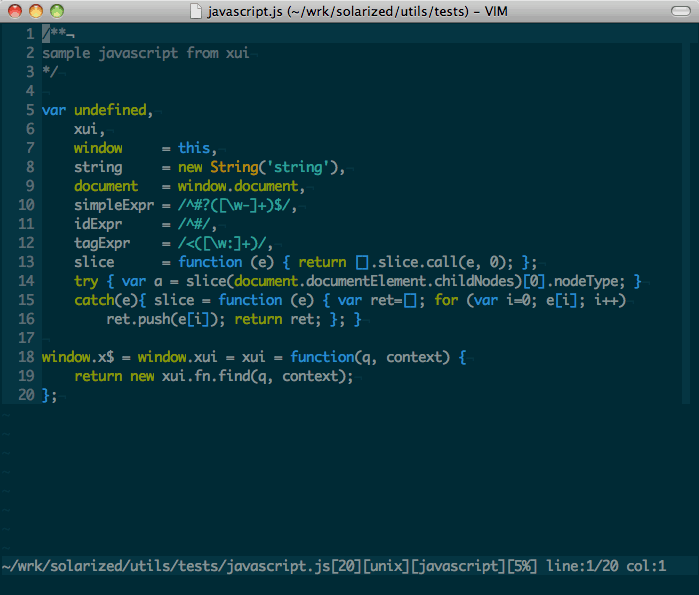Image resolution: width=699 pixels, height=595 pixels.
Task: Click the 'String' constructor on line 8
Action: click(x=234, y=167)
